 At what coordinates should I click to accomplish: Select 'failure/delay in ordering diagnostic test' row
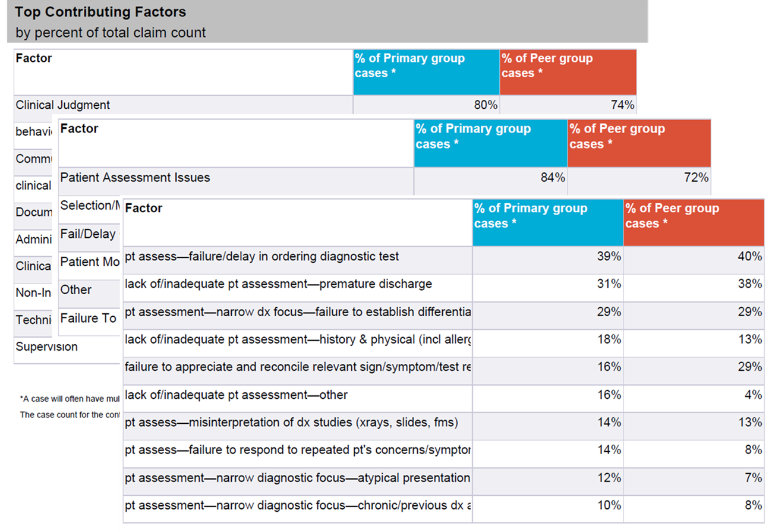(x=262, y=257)
